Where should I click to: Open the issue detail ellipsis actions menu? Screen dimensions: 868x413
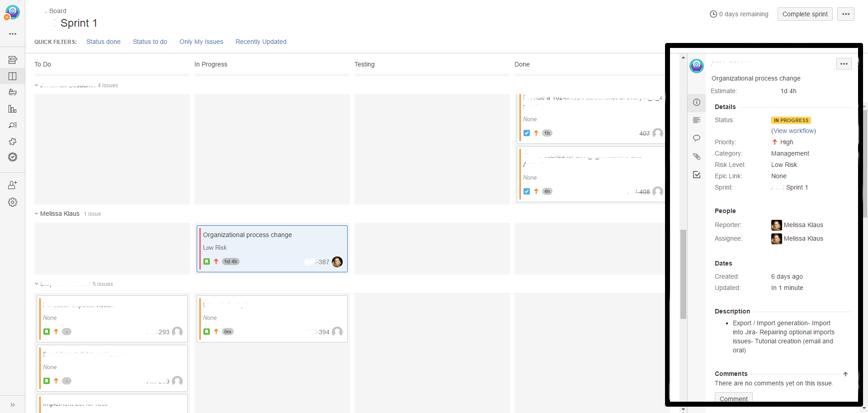(x=844, y=64)
